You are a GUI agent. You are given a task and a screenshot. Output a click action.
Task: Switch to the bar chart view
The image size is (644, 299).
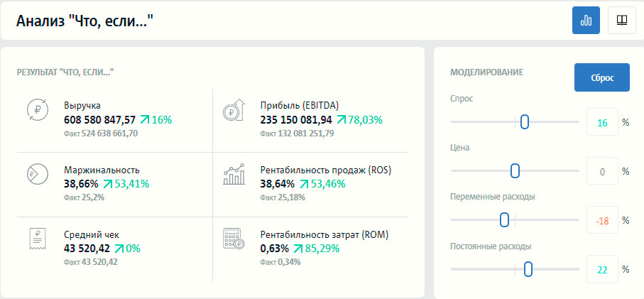[x=586, y=21]
